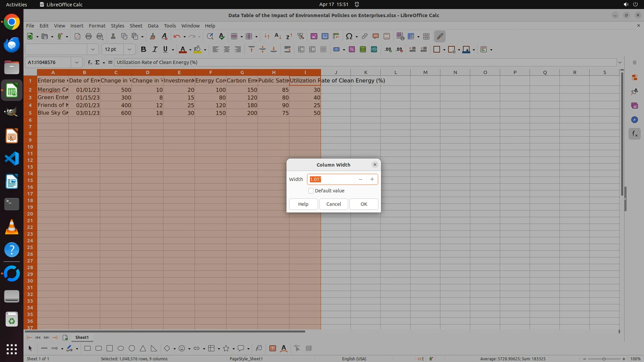The image size is (644, 362).
Task: Open the Format menu
Action: 97,26
